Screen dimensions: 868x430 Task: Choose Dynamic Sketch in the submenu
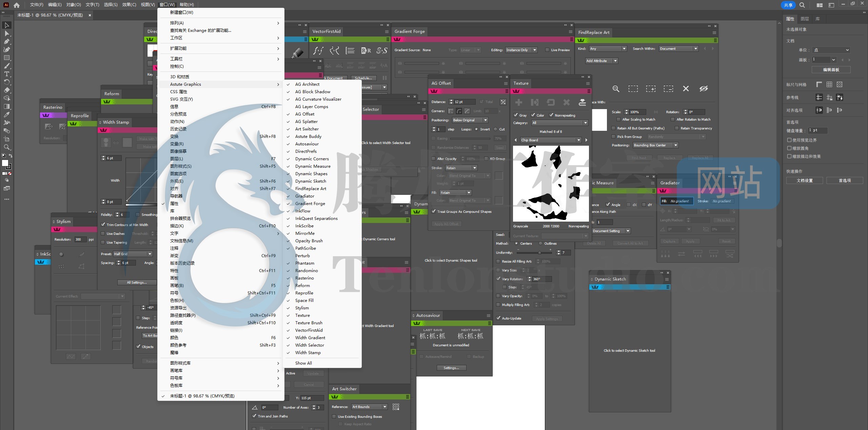322,181
